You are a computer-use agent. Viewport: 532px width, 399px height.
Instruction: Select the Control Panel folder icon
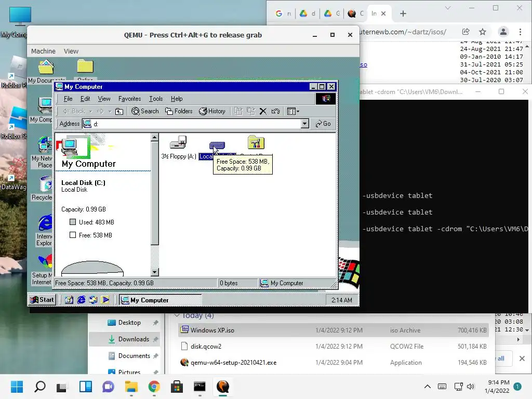256,142
